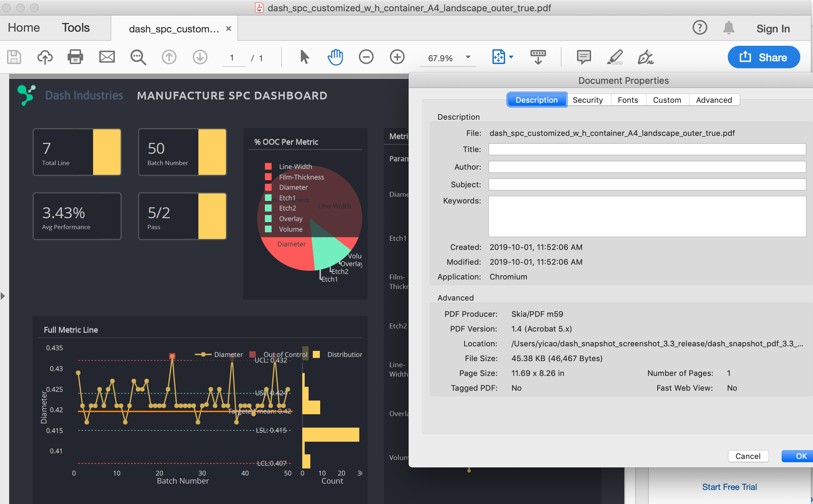Switch to the Security tab
The width and height of the screenshot is (813, 504).
pyautogui.click(x=588, y=100)
